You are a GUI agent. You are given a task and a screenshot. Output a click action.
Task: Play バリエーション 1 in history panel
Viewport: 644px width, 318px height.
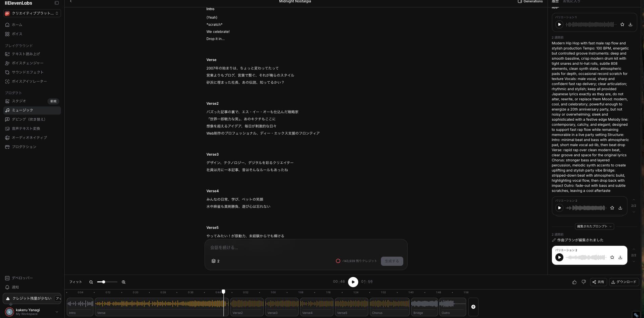point(559,24)
